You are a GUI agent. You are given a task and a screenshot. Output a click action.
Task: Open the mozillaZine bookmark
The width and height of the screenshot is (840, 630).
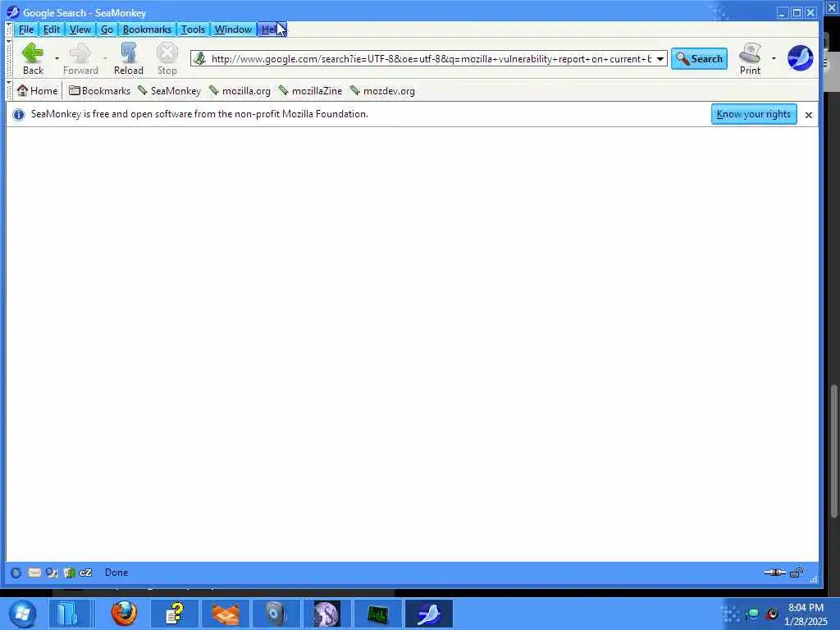[310, 91]
